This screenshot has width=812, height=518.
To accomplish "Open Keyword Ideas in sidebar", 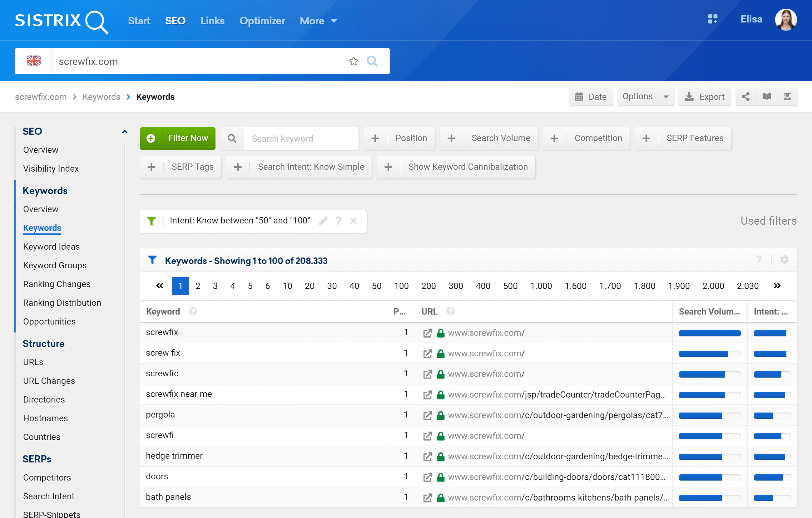I will tap(51, 247).
